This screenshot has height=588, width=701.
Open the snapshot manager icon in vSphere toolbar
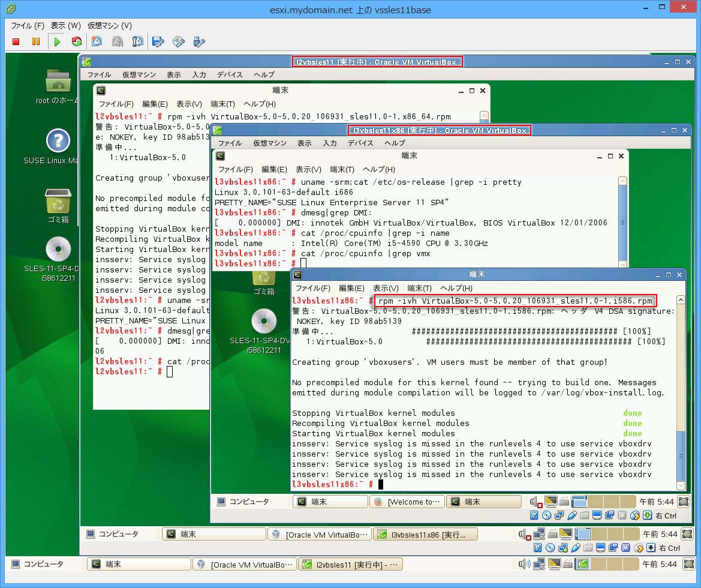138,41
